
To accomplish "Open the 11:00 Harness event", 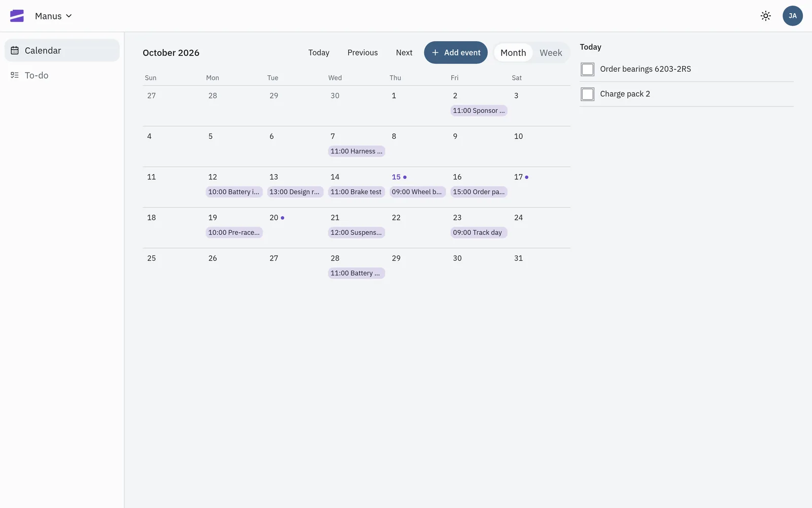I will [x=356, y=151].
